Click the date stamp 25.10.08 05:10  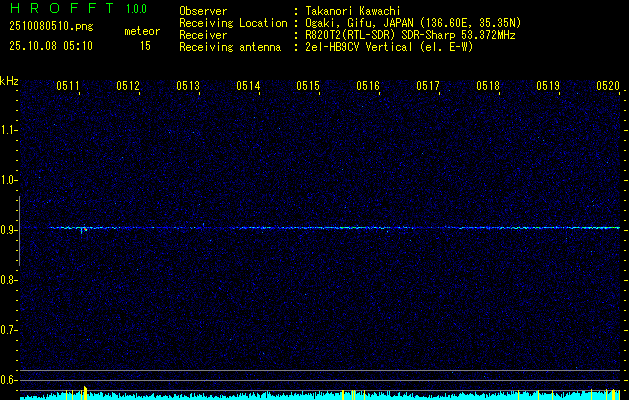tap(51, 46)
